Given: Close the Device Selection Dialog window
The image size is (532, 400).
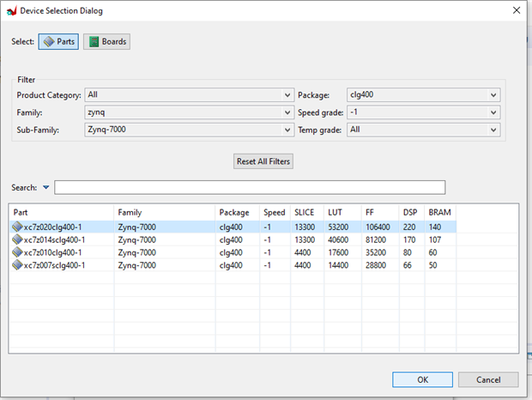Looking at the screenshot, I should 516,10.
